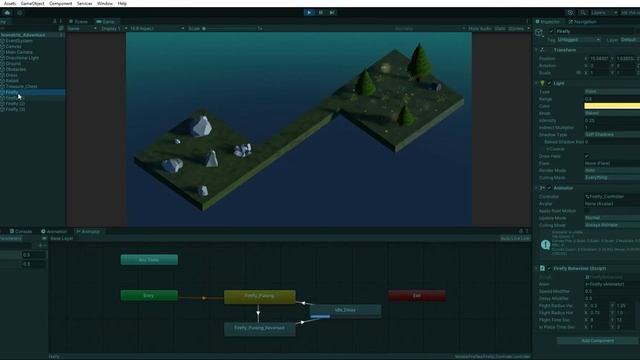The width and height of the screenshot is (640, 360).
Task: Switch to the Scene tab
Action: (x=78, y=22)
